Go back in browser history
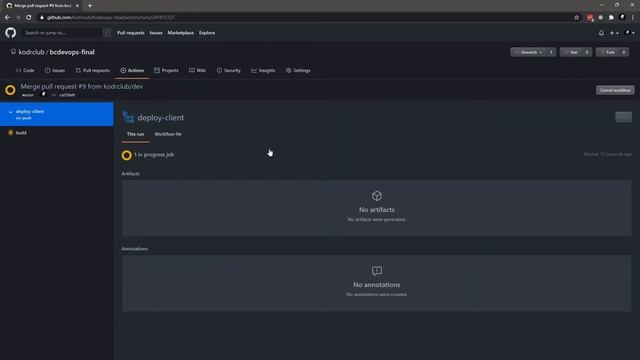Viewport: 640px width, 360px height. point(7,18)
